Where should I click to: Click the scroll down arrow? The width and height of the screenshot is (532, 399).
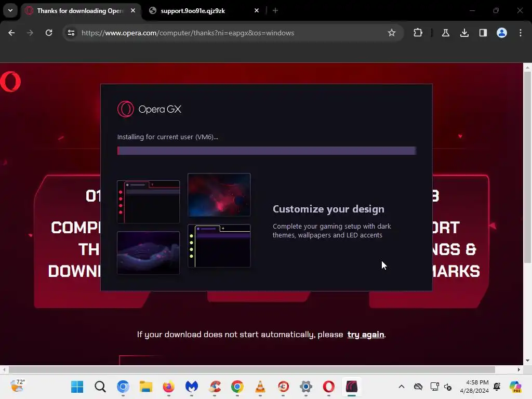[x=527, y=361]
